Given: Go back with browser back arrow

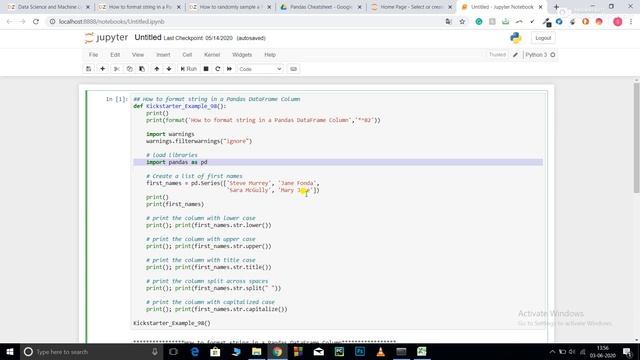Looking at the screenshot, I should (x=9, y=22).
